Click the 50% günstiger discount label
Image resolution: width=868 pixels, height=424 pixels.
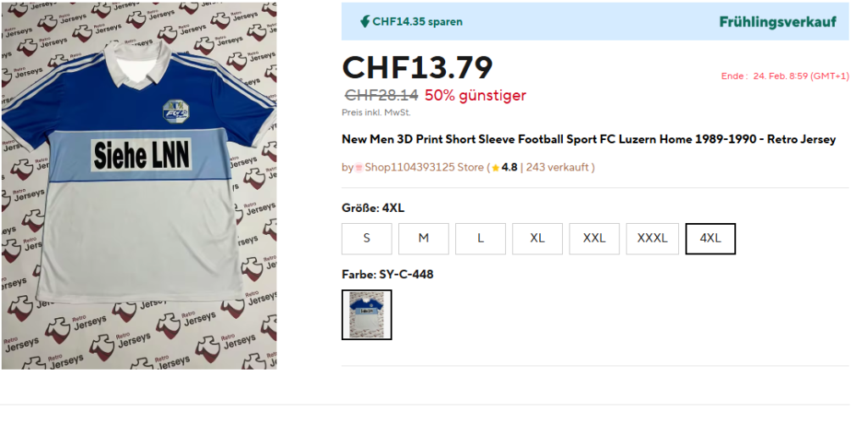[x=475, y=95]
